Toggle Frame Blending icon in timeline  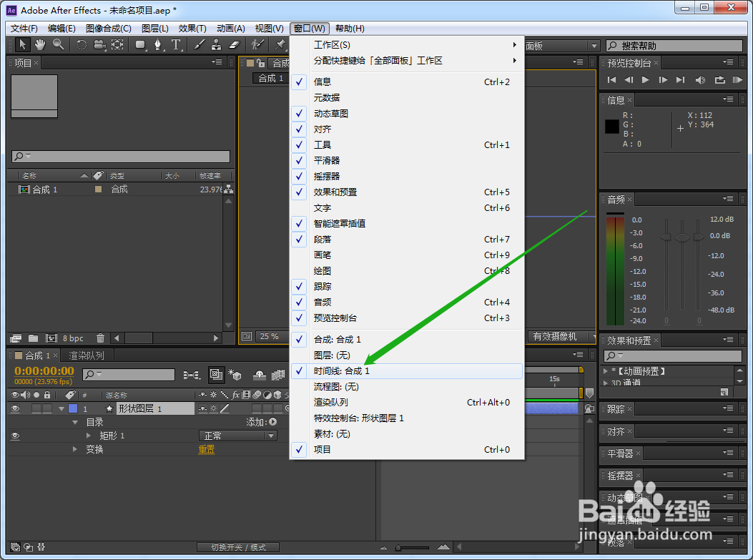278,375
